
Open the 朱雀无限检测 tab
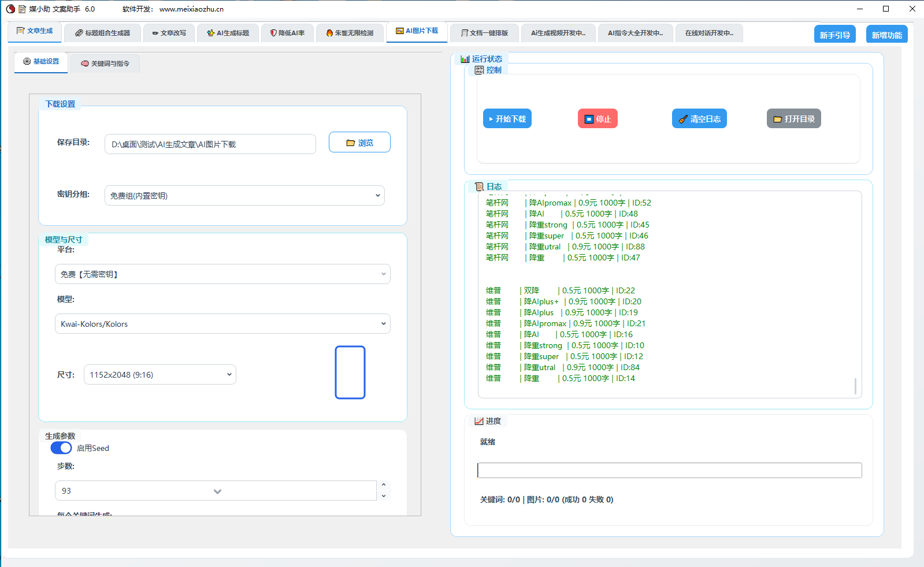(350, 33)
